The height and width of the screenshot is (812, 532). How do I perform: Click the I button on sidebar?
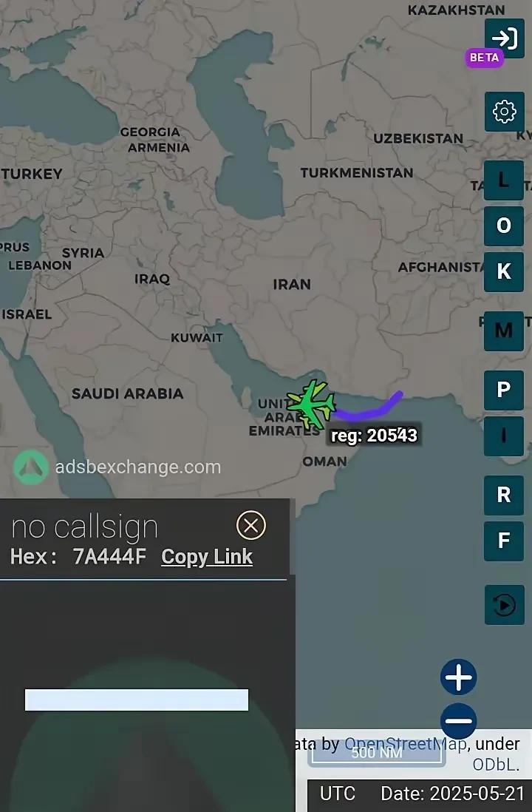(x=504, y=436)
